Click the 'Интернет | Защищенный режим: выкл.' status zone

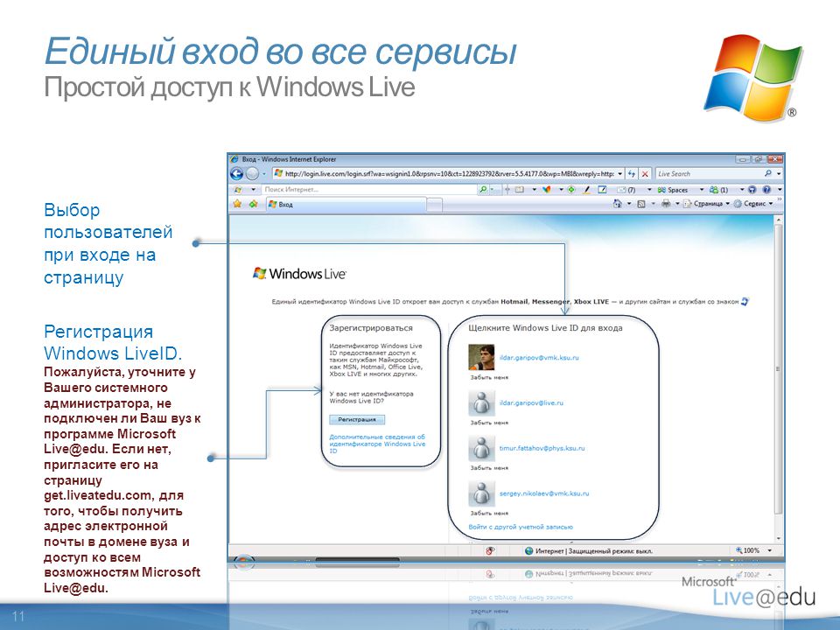(588, 550)
